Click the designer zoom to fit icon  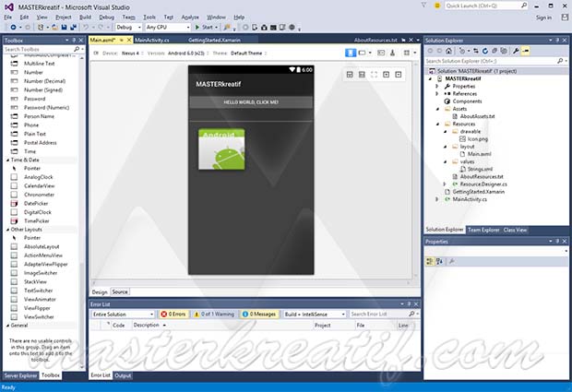(374, 75)
